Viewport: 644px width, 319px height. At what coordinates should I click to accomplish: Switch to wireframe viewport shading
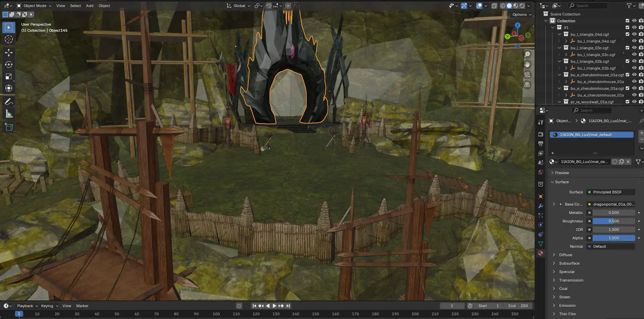click(x=503, y=6)
